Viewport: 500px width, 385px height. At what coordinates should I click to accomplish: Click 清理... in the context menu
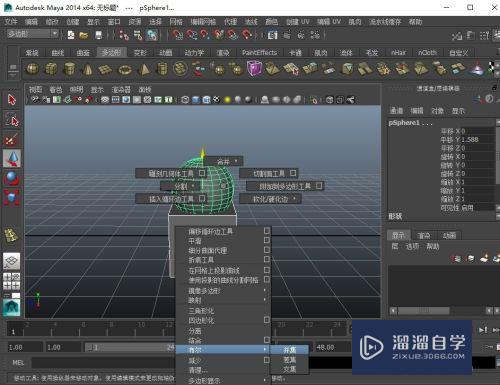point(223,370)
